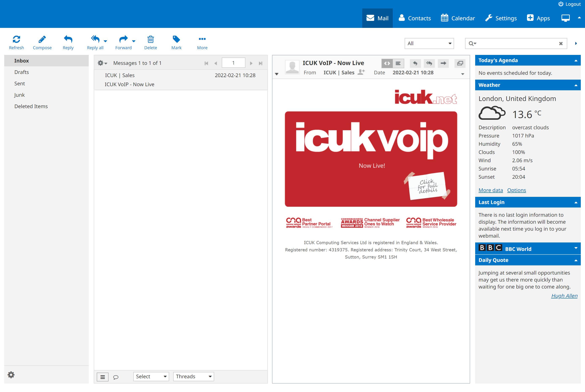Image resolution: width=585 pixels, height=392 pixels.
Task: Collapse the Weather panel
Action: coord(576,85)
